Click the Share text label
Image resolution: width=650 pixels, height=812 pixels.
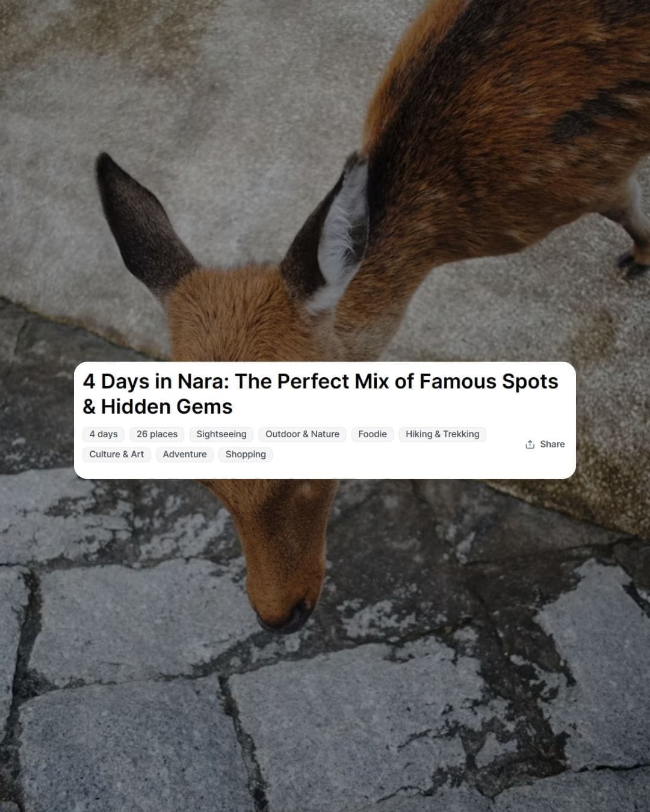click(552, 444)
